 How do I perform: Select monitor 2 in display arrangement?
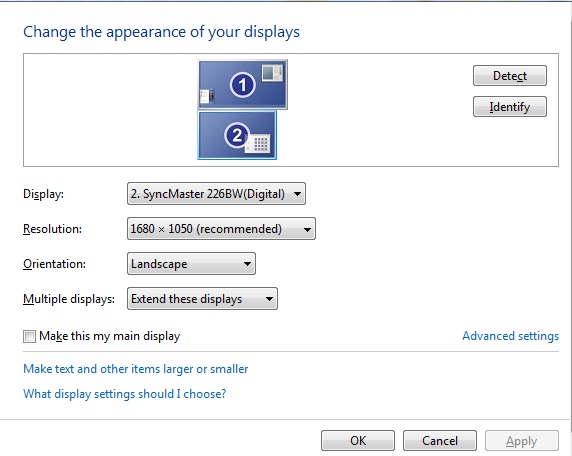pyautogui.click(x=237, y=135)
